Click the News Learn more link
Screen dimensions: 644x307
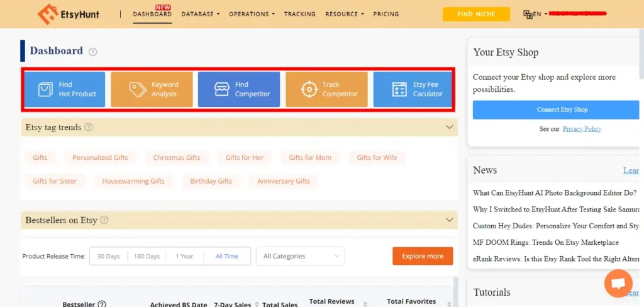tap(633, 170)
